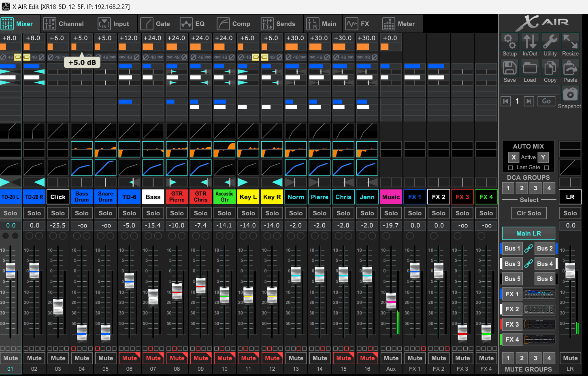Select Bus 5 send layer
Screen dimensions: 588x376
click(x=512, y=279)
